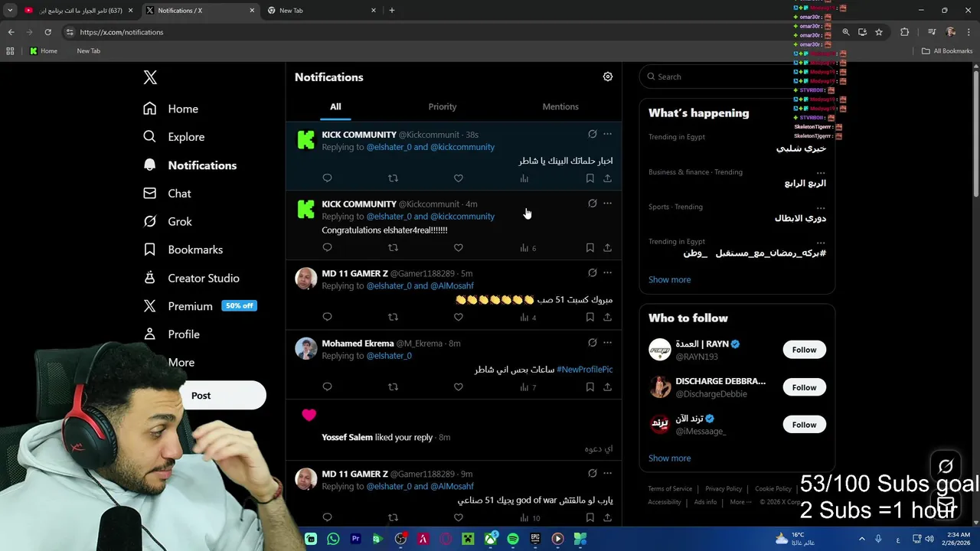Click Grok icon on Mohamed Ekrema post
Image resolution: width=980 pixels, height=551 pixels.
tap(593, 343)
